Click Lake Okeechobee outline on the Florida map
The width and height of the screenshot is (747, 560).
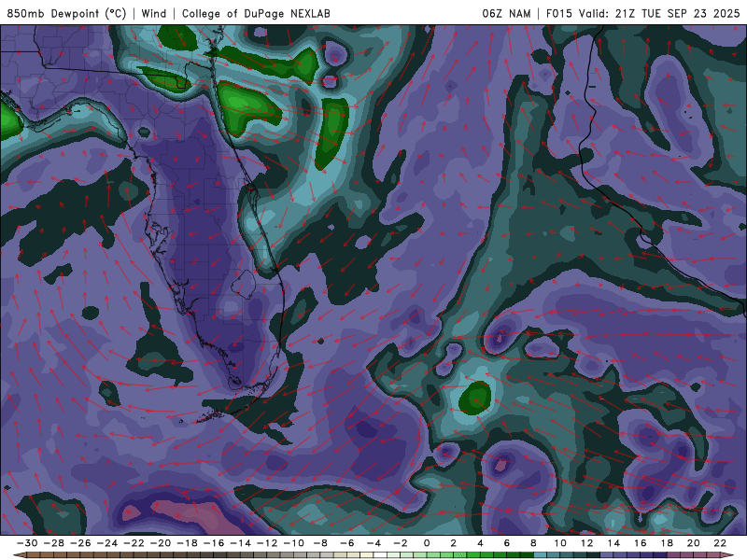click(x=244, y=283)
